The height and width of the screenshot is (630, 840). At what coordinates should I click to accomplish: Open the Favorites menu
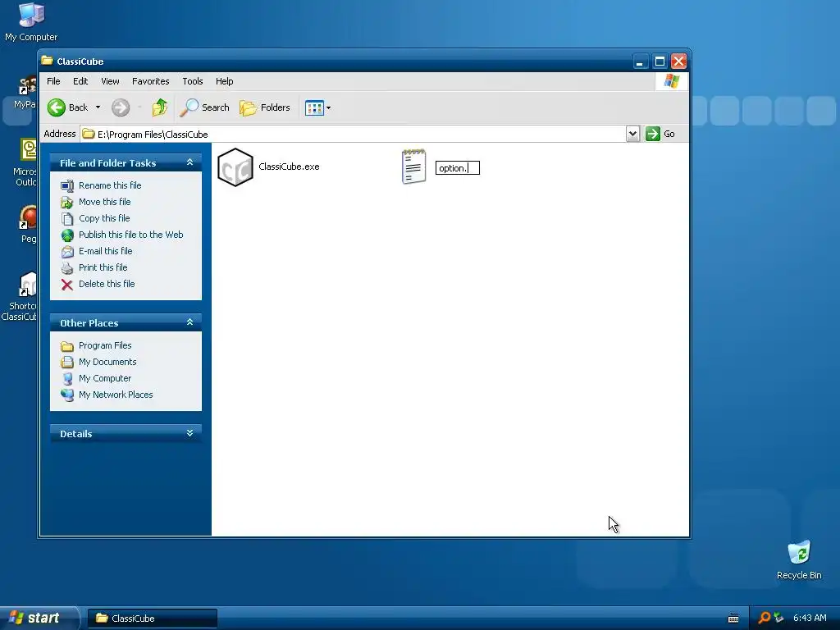(x=151, y=81)
